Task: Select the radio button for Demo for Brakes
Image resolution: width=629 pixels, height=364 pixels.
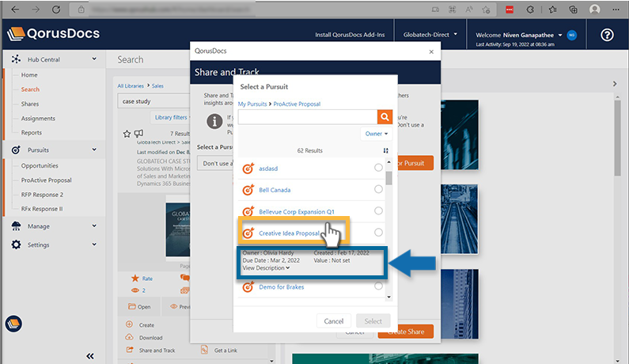Action: pos(378,286)
